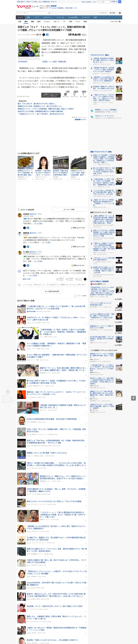
Task: Open the settings gear icon
Action: 120,13
